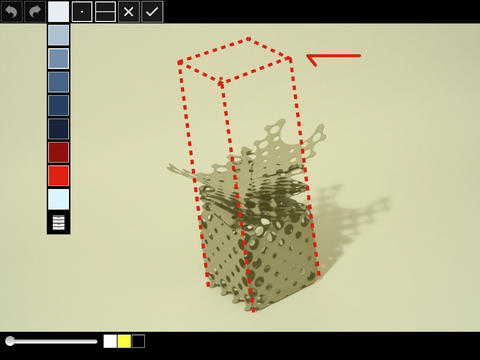480x360 pixels.
Task: Pick the medium steel blue swatch
Action: (x=58, y=58)
